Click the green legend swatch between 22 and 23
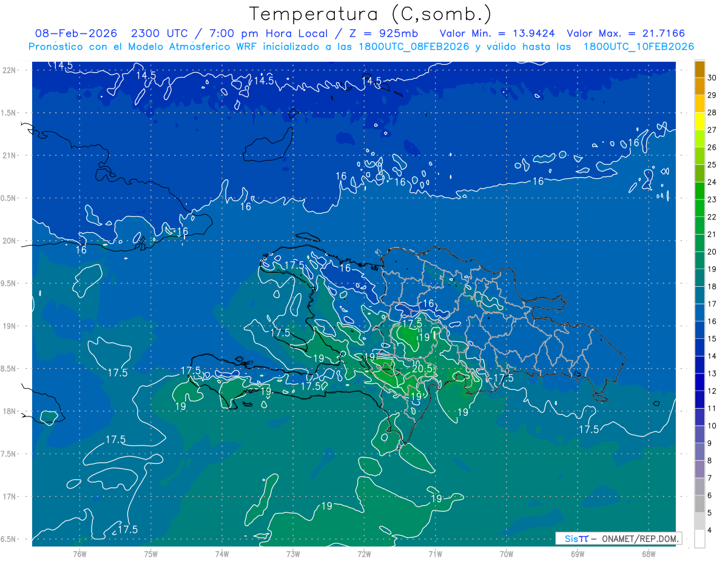The image size is (728, 562). pyautogui.click(x=699, y=209)
